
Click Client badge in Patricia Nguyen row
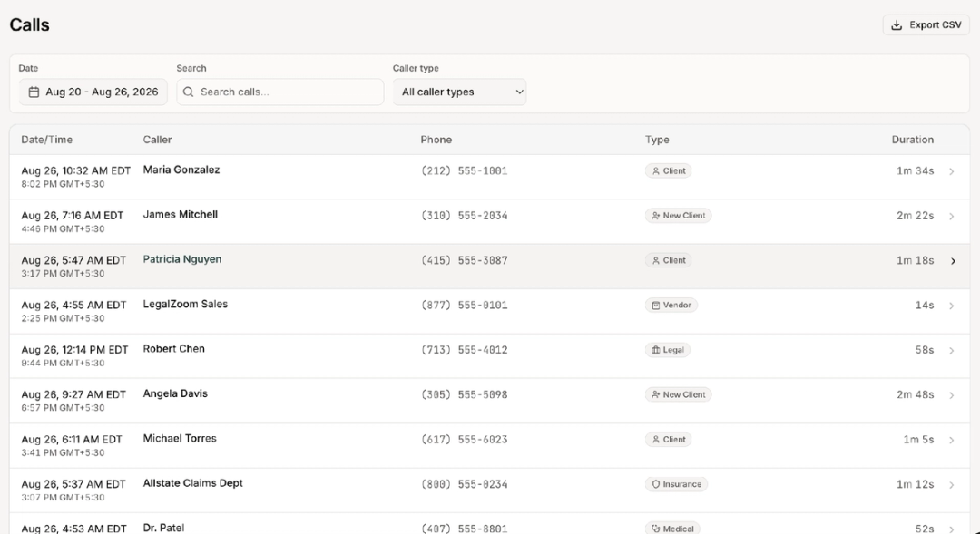(668, 260)
